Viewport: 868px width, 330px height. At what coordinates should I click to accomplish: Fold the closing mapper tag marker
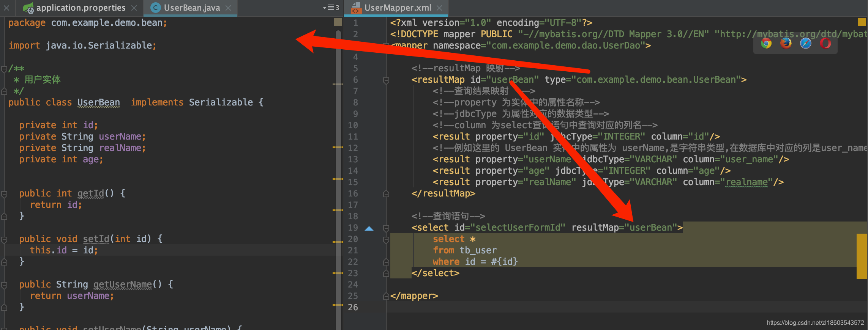coord(386,296)
